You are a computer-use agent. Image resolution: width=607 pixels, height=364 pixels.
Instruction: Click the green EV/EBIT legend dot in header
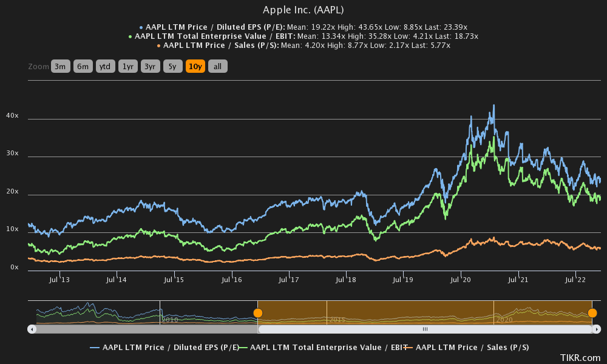[x=130, y=37]
